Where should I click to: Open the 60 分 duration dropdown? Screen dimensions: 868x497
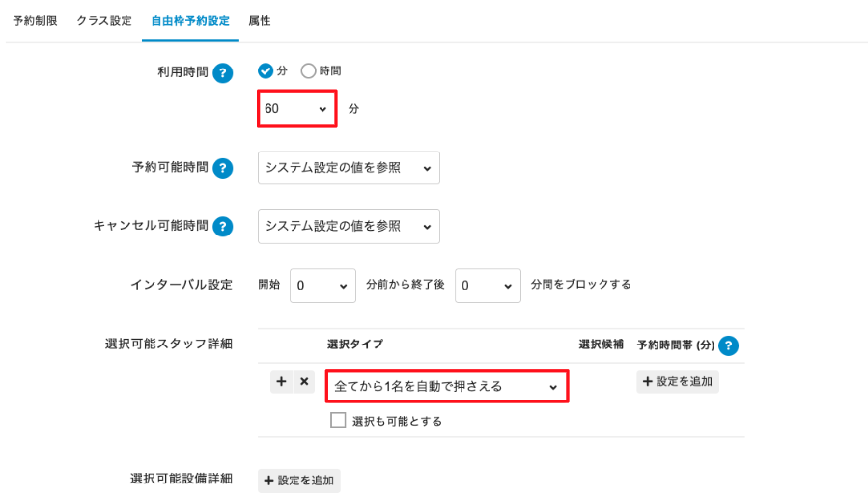[x=297, y=109]
